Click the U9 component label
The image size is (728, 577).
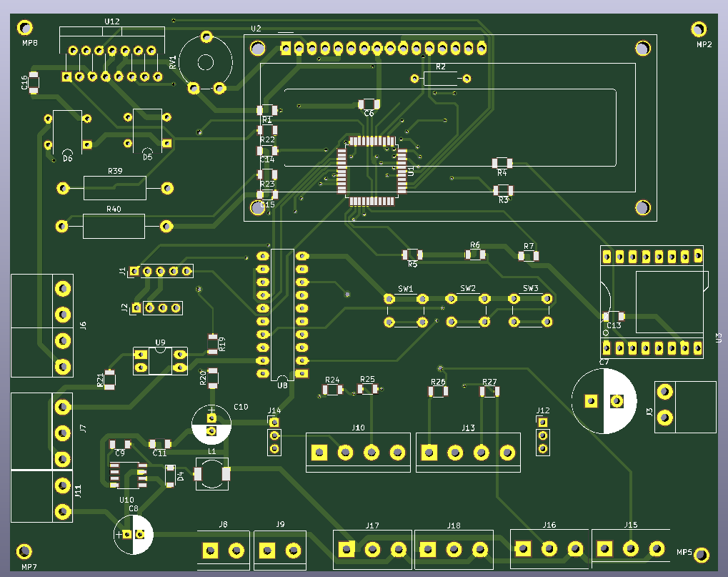click(160, 342)
